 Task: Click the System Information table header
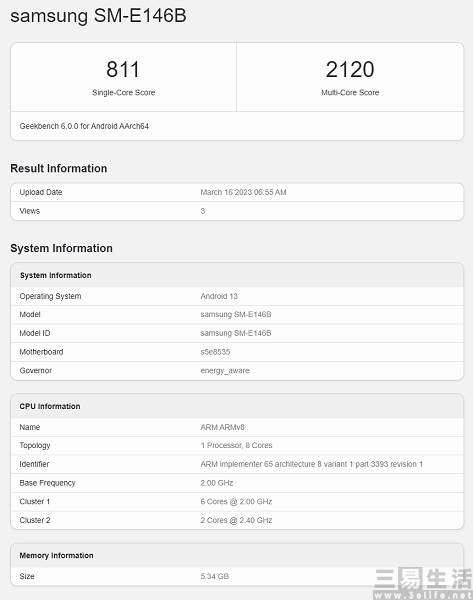tap(55, 275)
